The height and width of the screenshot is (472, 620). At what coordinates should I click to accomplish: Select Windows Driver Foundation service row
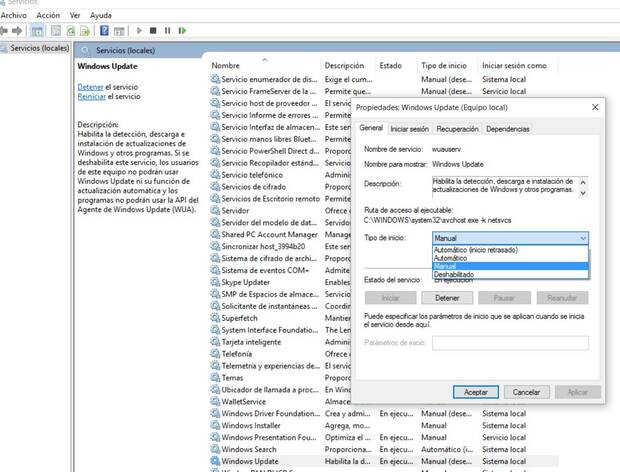[384, 413]
